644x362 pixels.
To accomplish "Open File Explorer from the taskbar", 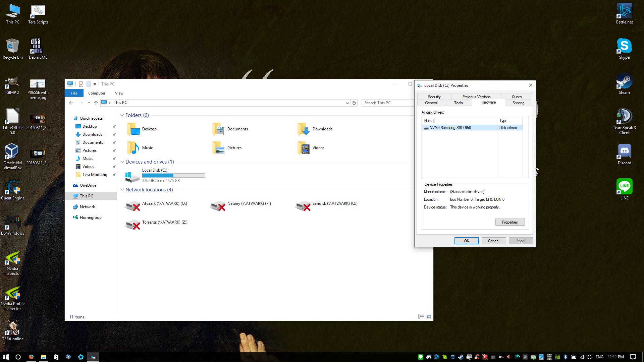I will click(43, 357).
